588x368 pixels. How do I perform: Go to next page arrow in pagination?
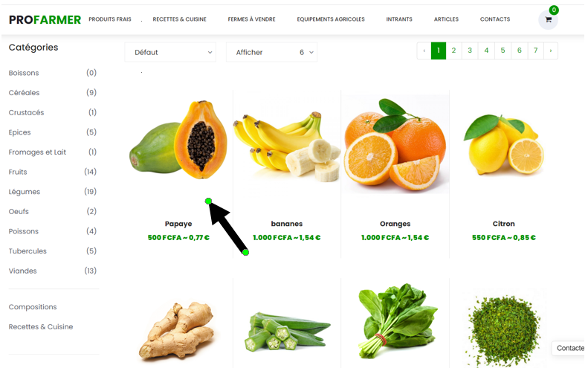(551, 51)
